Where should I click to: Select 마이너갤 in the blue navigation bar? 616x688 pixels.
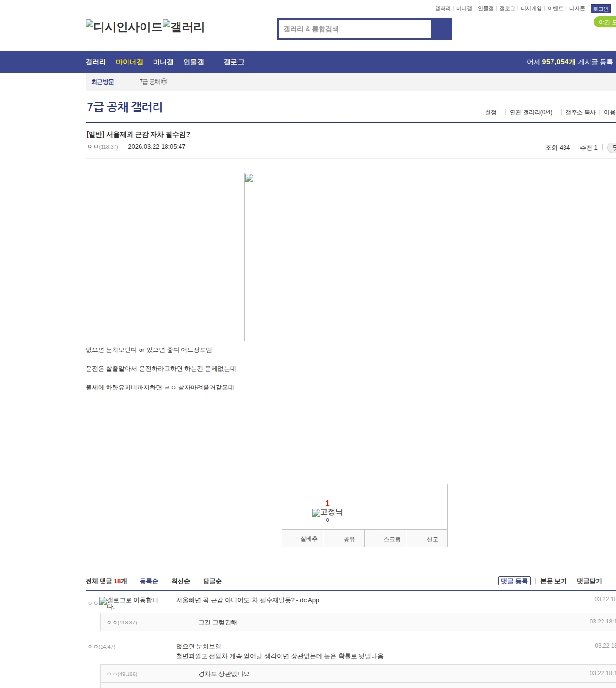(129, 62)
